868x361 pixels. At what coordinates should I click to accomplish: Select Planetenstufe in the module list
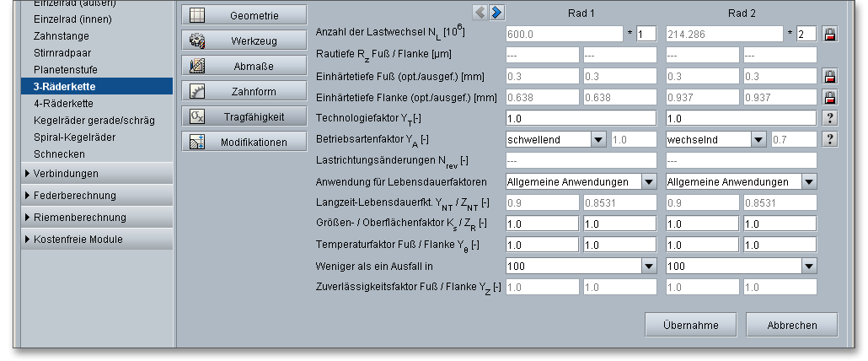point(64,69)
